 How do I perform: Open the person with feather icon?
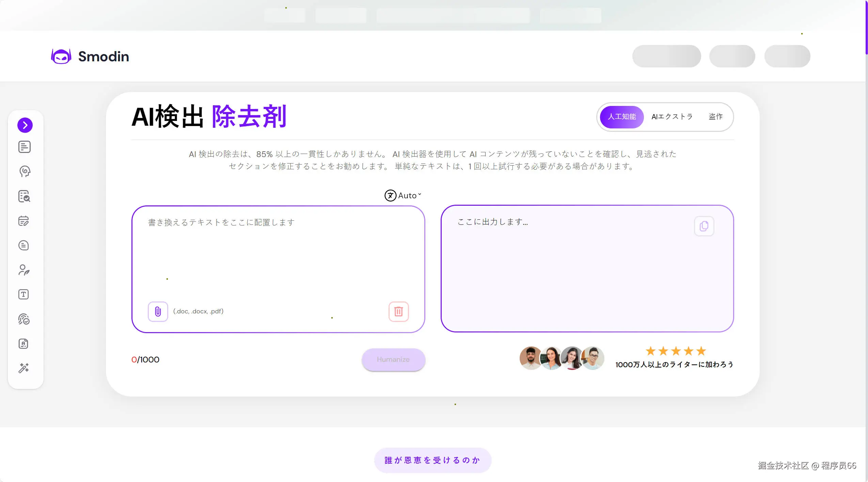pyautogui.click(x=24, y=270)
